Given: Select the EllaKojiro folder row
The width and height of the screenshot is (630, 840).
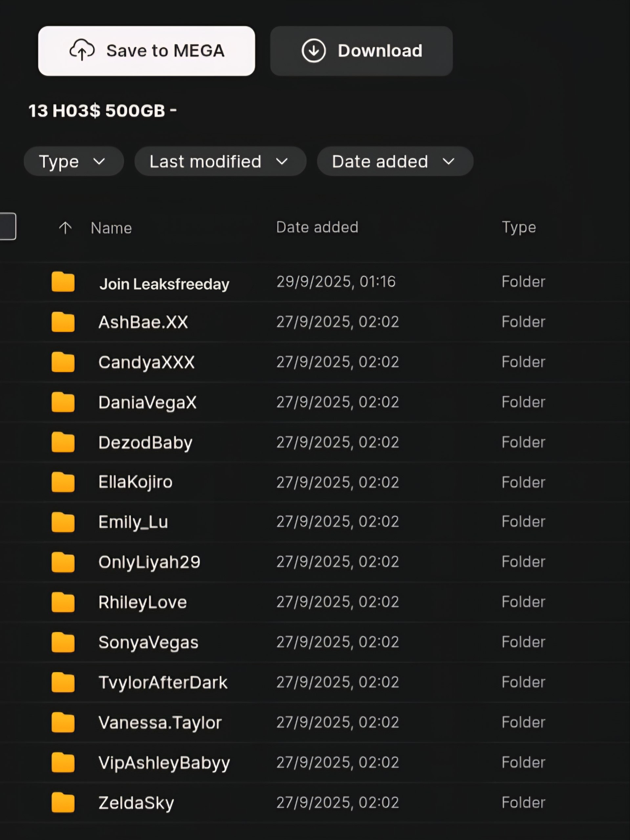Looking at the screenshot, I should [315, 482].
